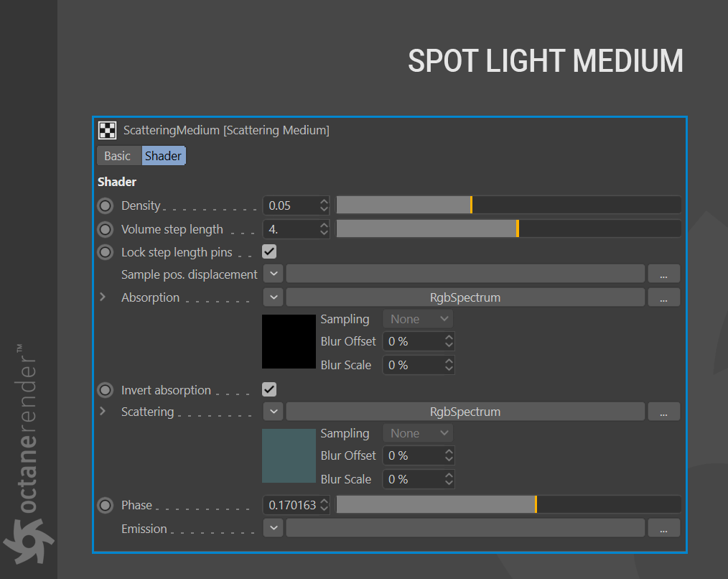Click the 'Shader' section heading

117,182
